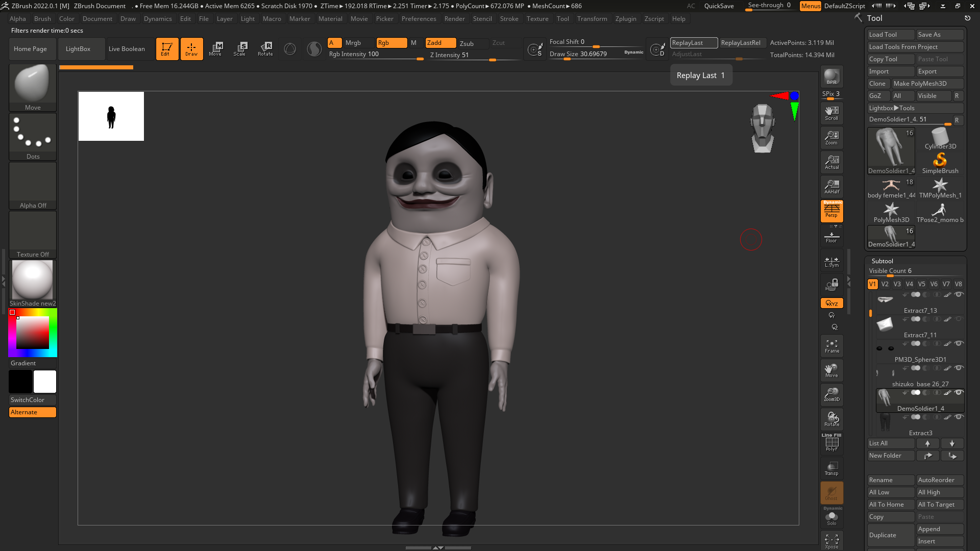Click the Floor grid icon
980x551 pixels.
click(x=831, y=237)
